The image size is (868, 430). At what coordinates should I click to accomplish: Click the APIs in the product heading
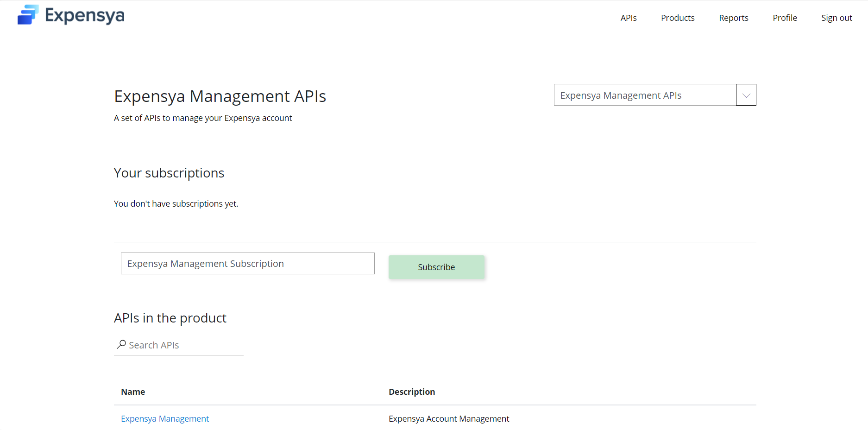pyautogui.click(x=170, y=318)
